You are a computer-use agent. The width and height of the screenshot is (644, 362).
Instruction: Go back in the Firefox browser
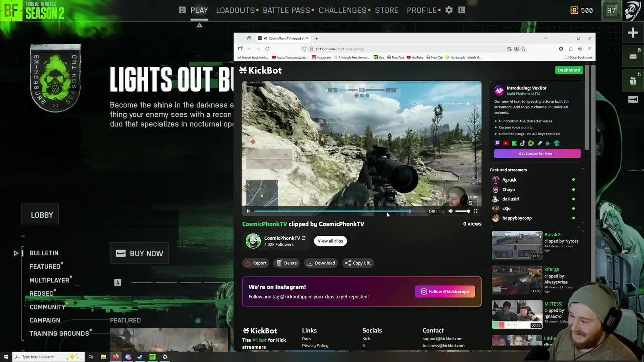[249, 49]
